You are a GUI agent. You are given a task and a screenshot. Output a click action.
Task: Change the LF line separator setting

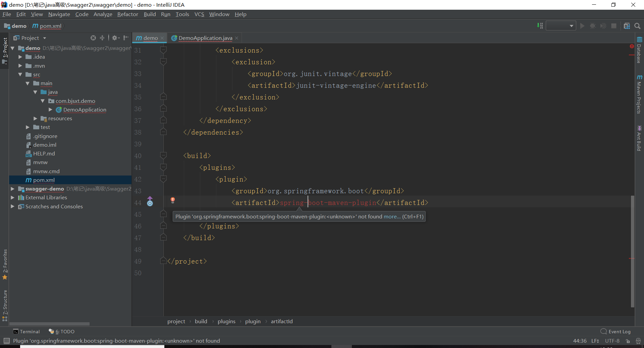595,341
